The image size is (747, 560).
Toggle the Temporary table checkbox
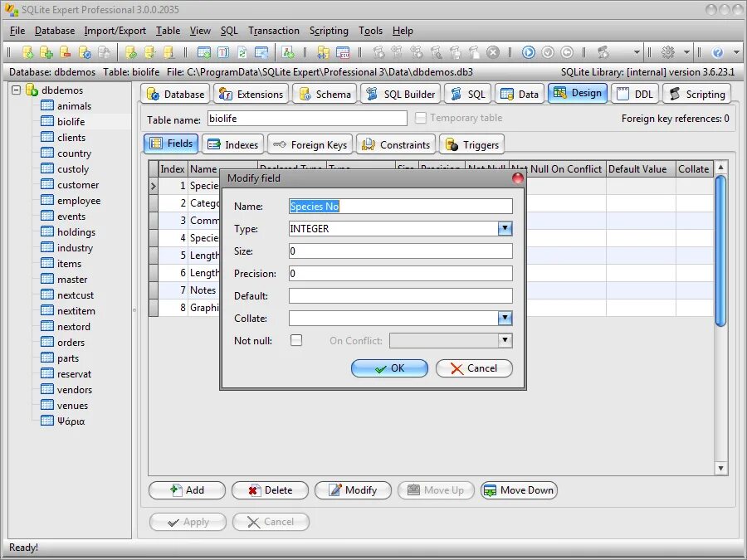click(x=420, y=118)
